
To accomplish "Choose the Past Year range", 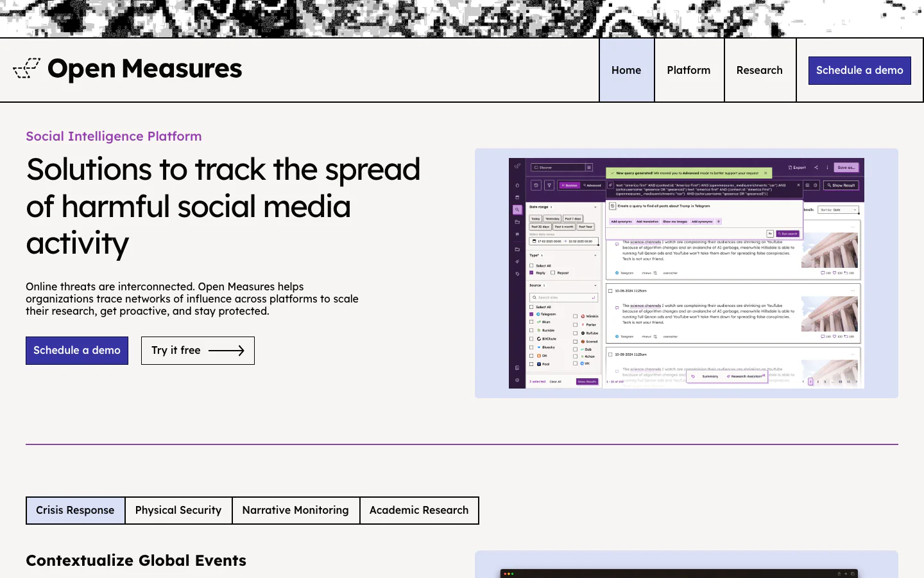I will pos(586,227).
